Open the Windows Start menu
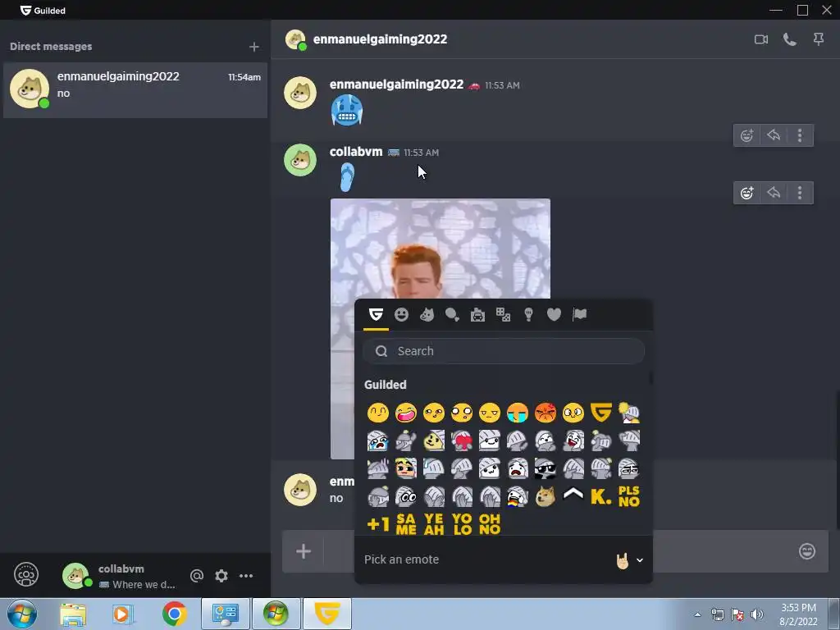840x630 pixels. click(x=22, y=614)
